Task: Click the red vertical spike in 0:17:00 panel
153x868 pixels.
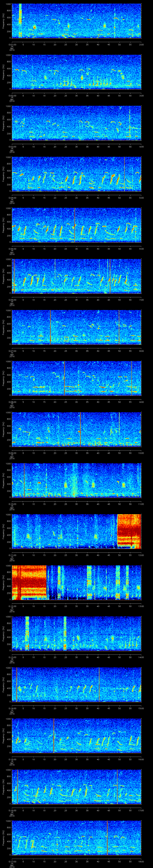Action: (107, 838)
